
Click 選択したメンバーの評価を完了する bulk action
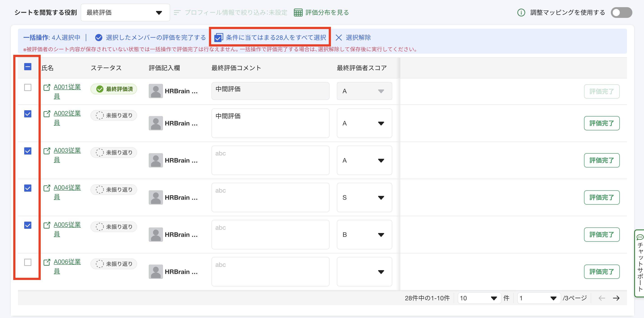click(150, 37)
